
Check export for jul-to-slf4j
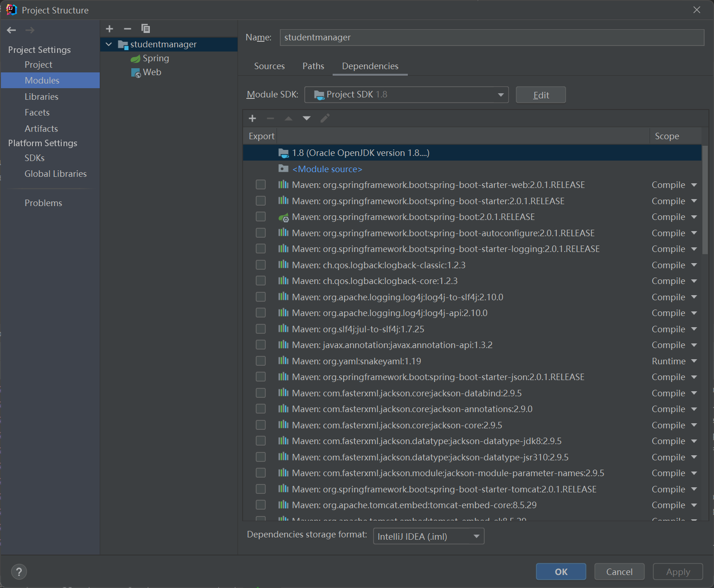pos(261,329)
